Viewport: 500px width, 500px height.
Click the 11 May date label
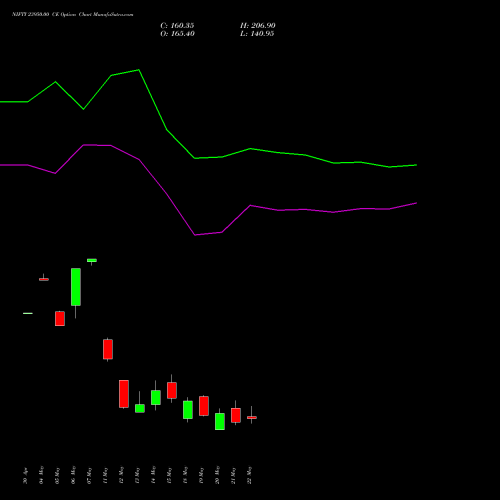pyautogui.click(x=106, y=476)
